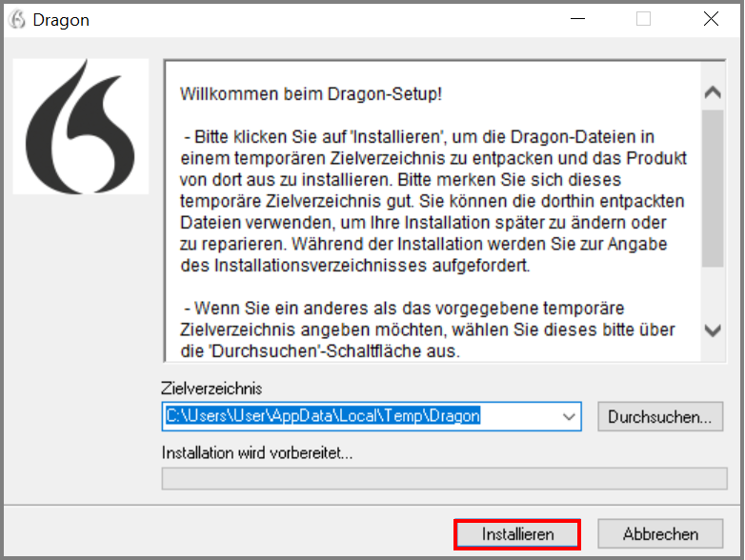Close the Dragon setup window
Screen dimensions: 745x560
pyautogui.click(x=711, y=19)
